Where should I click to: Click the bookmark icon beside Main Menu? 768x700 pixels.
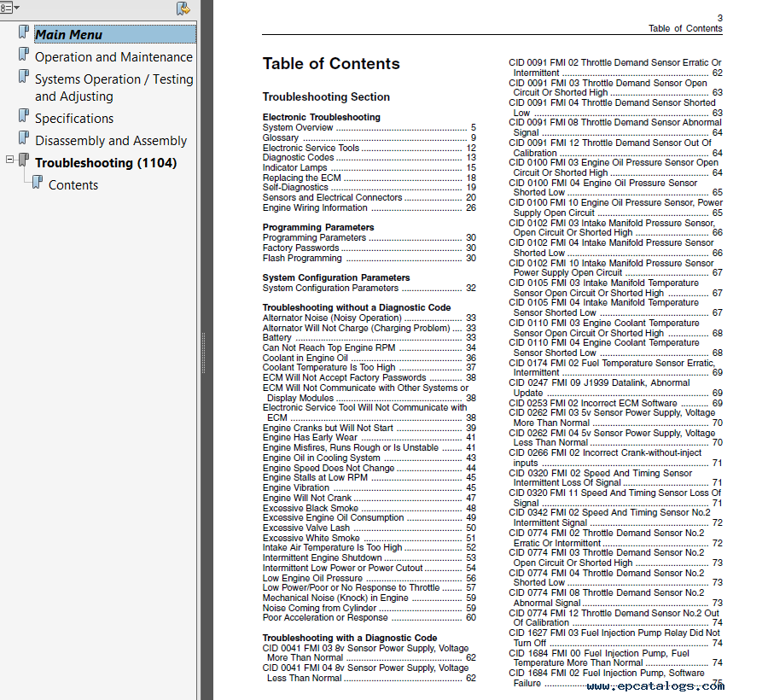tap(24, 32)
